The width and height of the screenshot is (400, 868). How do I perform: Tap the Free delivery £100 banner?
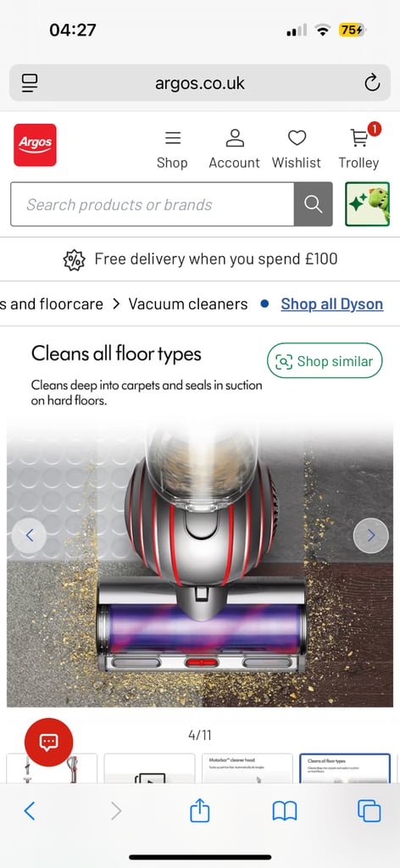(200, 259)
